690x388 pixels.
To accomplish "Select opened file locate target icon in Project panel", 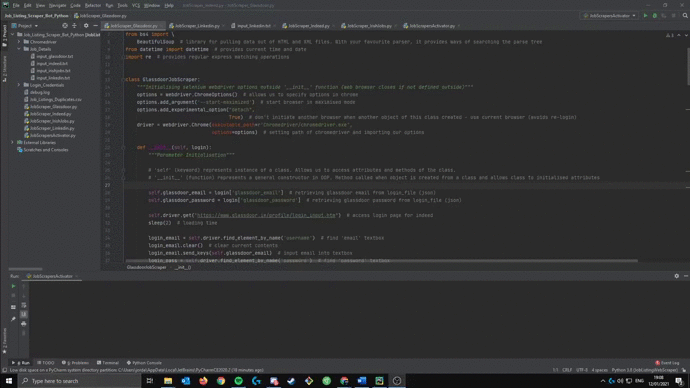I will click(65, 26).
